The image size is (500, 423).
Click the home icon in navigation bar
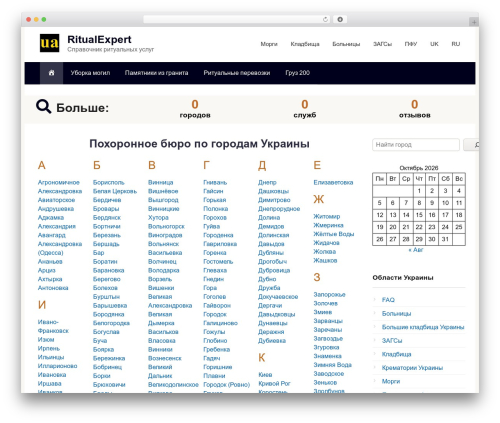51,73
